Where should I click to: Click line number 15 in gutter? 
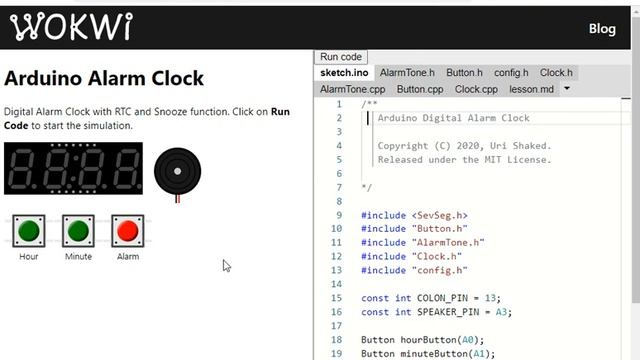(336, 298)
